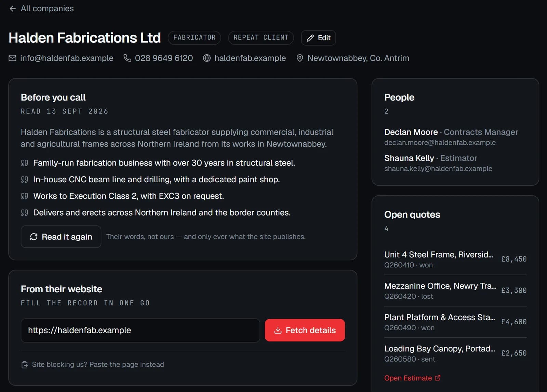The image size is (547, 392).
Task: Click declan.moore@haldenfab.example email
Action: tap(440, 143)
